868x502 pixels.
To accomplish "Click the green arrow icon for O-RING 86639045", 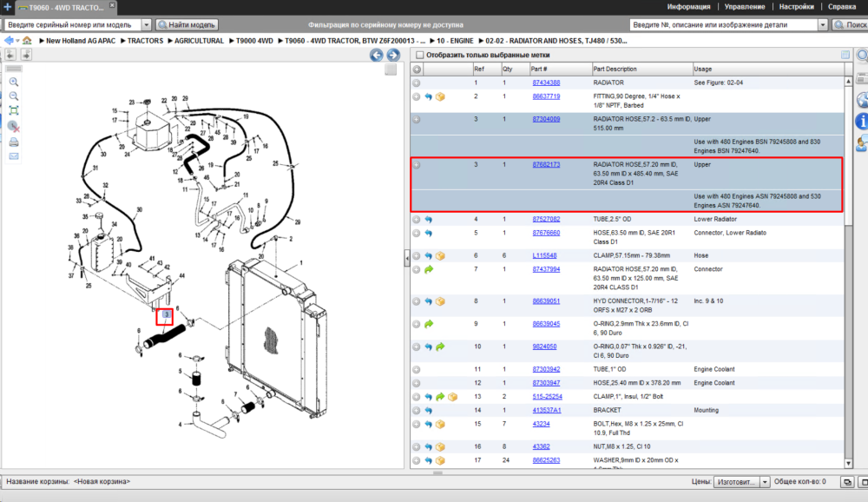I will coord(429,324).
